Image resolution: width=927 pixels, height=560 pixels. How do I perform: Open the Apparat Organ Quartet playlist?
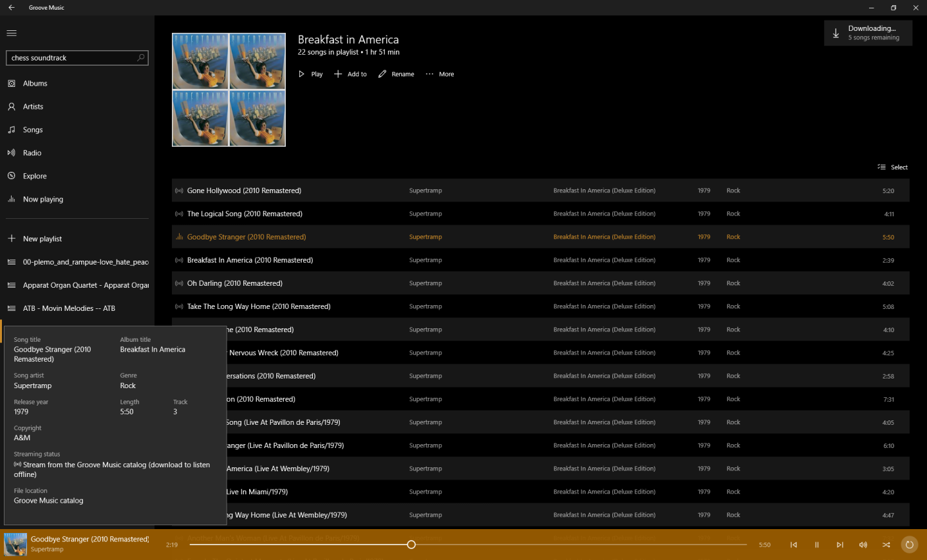point(77,285)
